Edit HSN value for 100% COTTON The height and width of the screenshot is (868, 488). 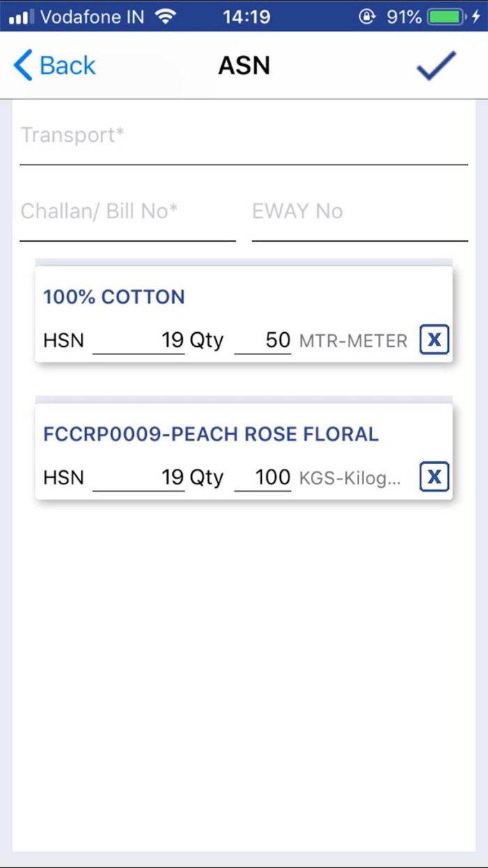pyautogui.click(x=139, y=341)
